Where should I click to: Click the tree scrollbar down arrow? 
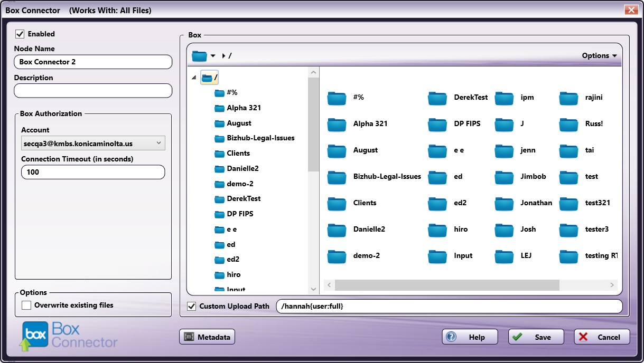(x=314, y=289)
